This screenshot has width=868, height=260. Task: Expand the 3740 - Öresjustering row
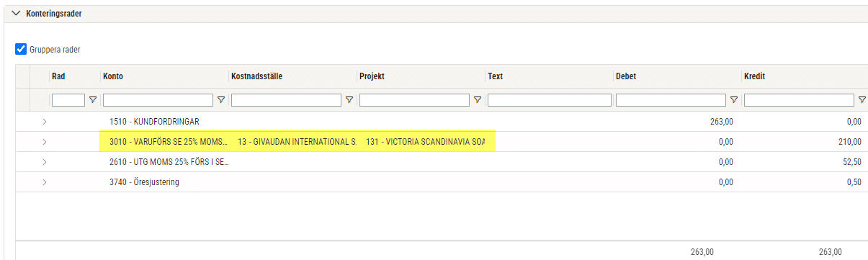pos(45,182)
